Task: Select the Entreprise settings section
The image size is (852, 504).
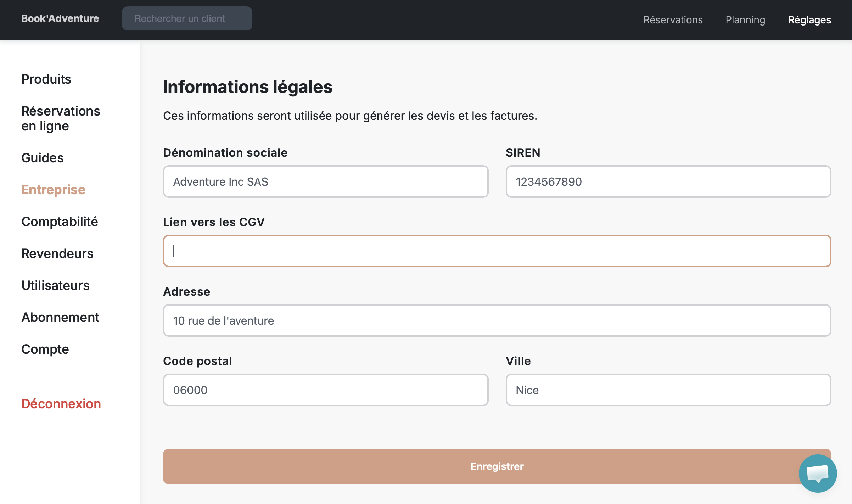Action: click(53, 190)
